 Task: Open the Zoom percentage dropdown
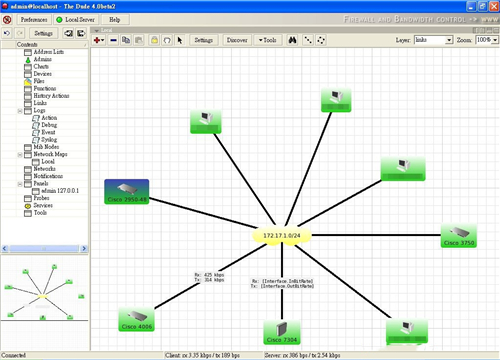[487, 40]
